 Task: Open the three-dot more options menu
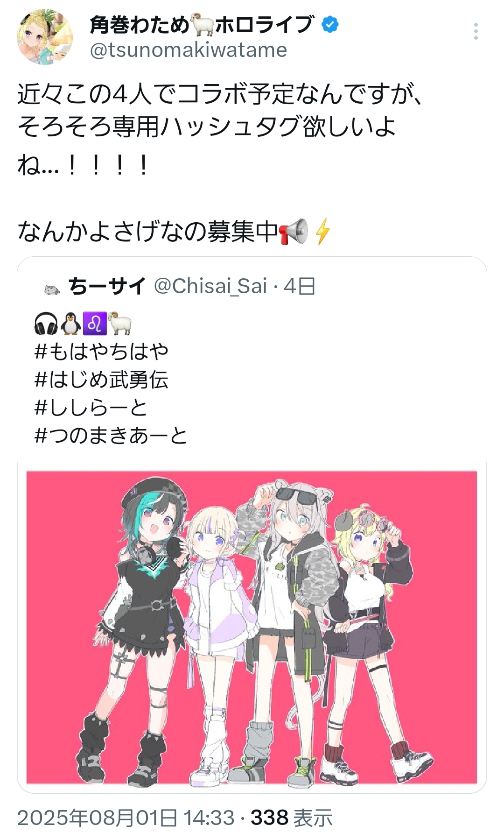pos(476,31)
